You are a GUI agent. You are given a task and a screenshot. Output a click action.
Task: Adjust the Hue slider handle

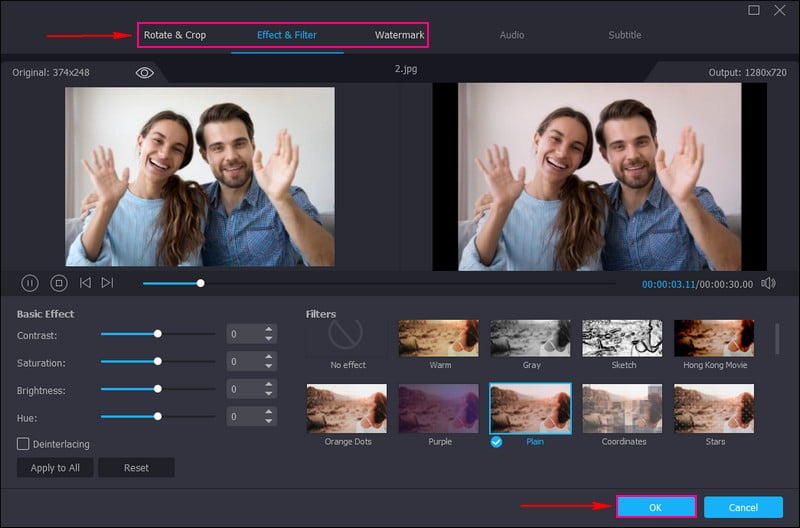click(157, 416)
